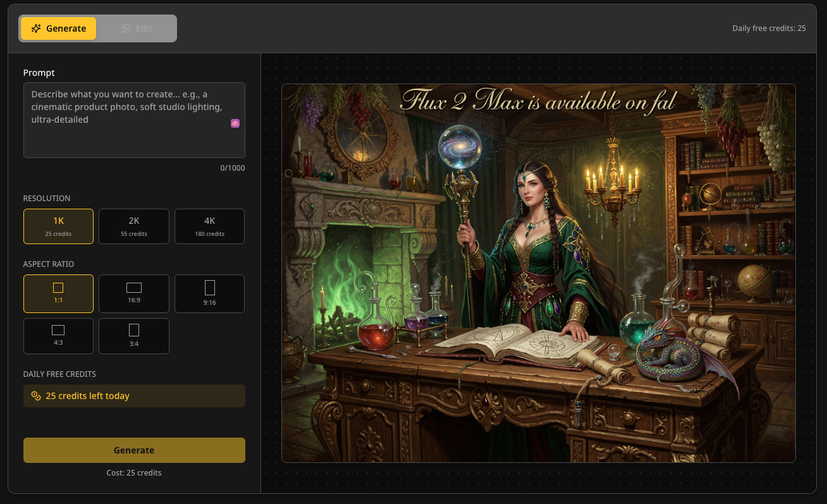Click the pink AI icon inside the prompt box

pyautogui.click(x=235, y=123)
